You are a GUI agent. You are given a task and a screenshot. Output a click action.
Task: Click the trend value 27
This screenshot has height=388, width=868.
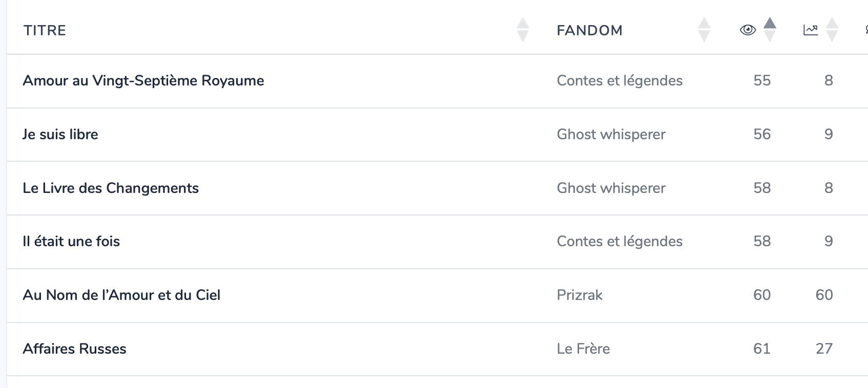coord(824,349)
